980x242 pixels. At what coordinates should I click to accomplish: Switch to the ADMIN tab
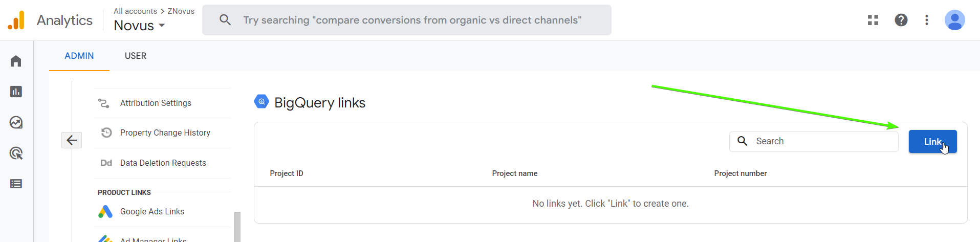79,56
